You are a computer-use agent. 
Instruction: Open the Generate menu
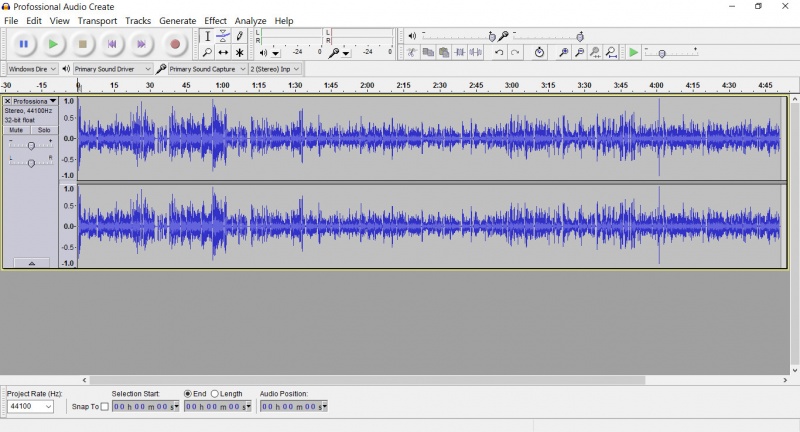(x=177, y=20)
